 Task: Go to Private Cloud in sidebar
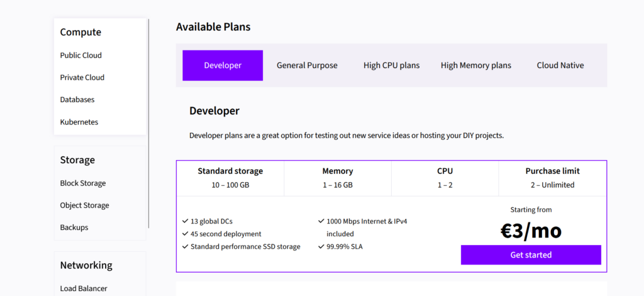(82, 77)
